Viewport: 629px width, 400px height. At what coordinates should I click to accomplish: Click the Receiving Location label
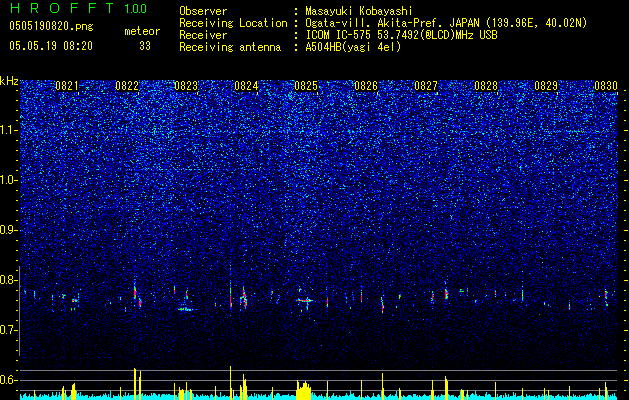click(x=233, y=23)
